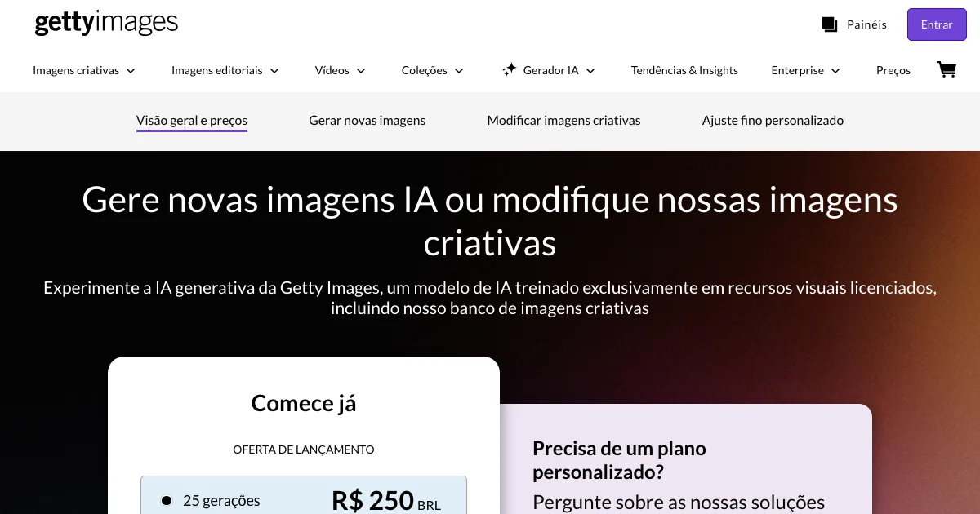Expand the Imagens editoriais dropdown chevron
Image resolution: width=980 pixels, height=514 pixels.
click(x=274, y=71)
